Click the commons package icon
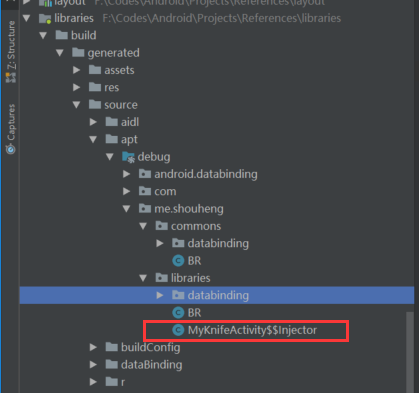 pos(162,226)
